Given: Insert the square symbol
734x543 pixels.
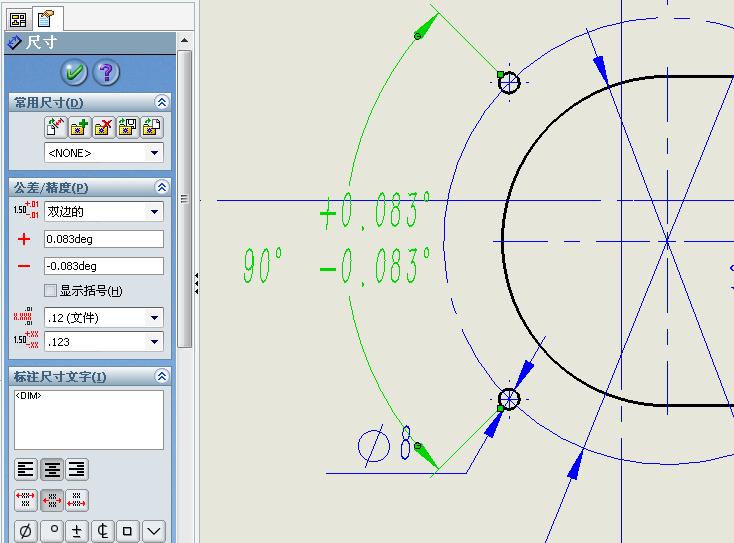Looking at the screenshot, I should (127, 531).
